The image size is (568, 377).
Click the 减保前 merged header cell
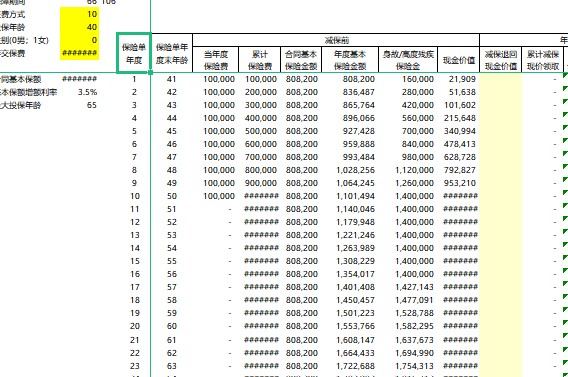click(336, 40)
